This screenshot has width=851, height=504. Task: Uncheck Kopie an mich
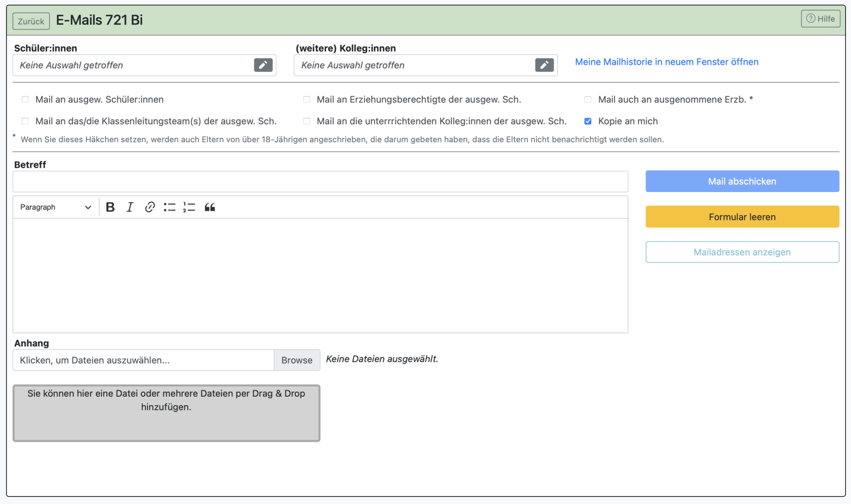coord(588,121)
